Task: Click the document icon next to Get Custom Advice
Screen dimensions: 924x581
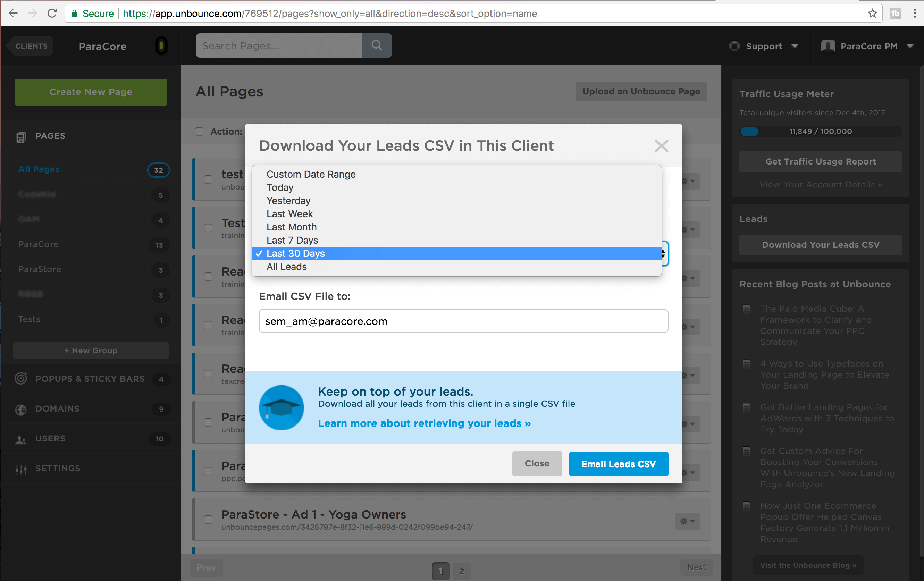Action: [x=747, y=451]
